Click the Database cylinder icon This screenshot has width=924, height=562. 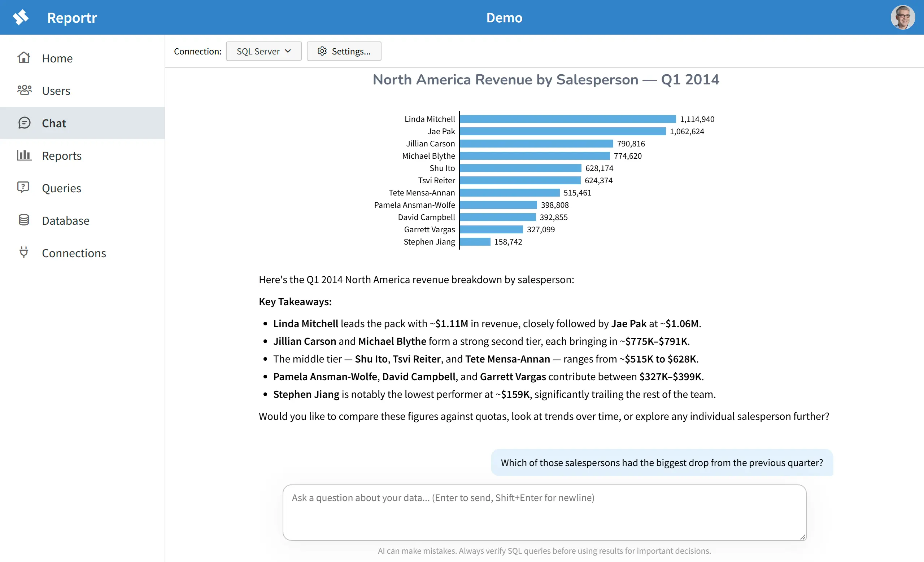pyautogui.click(x=23, y=220)
